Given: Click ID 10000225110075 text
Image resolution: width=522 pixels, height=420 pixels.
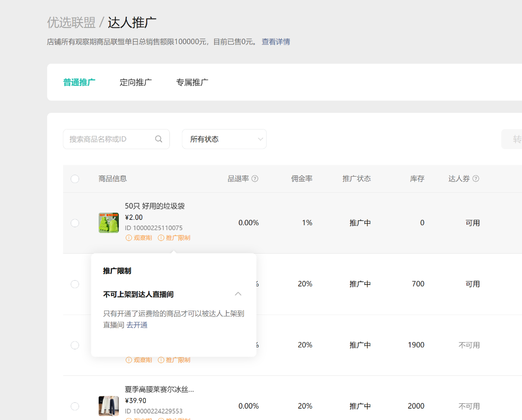Looking at the screenshot, I should [154, 228].
